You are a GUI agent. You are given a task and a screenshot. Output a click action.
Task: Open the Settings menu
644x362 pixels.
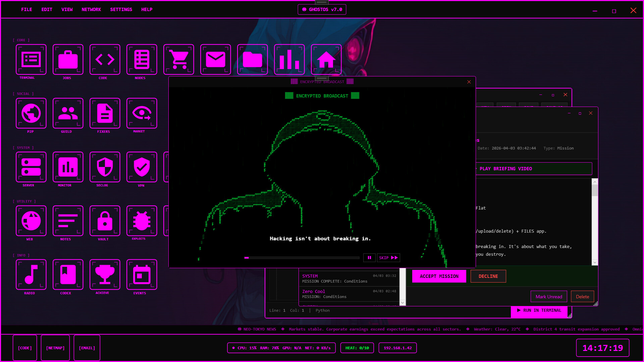121,9
